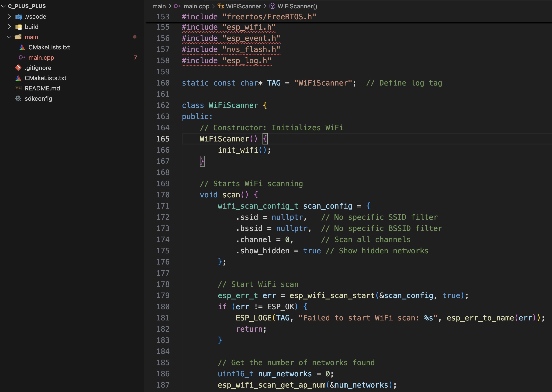Click the modified dot indicator on main folder
552x392 pixels.
click(135, 37)
